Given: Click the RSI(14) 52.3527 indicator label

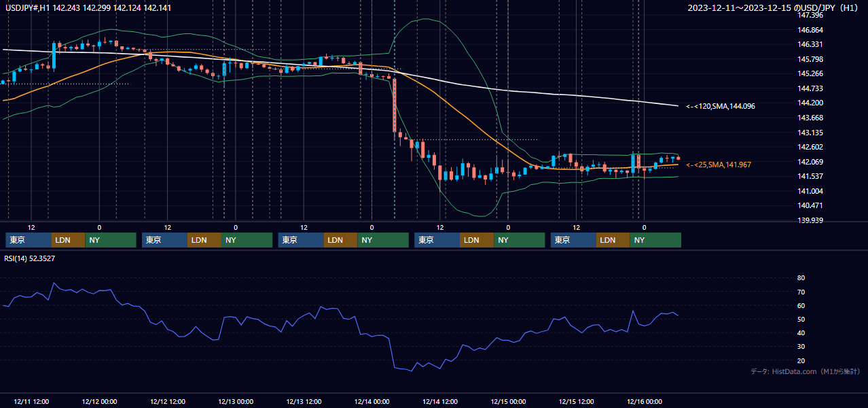Looking at the screenshot, I should coord(31,258).
